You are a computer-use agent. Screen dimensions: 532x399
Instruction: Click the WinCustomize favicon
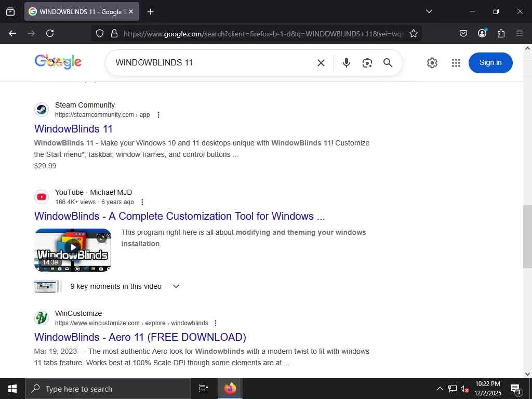tap(42, 318)
